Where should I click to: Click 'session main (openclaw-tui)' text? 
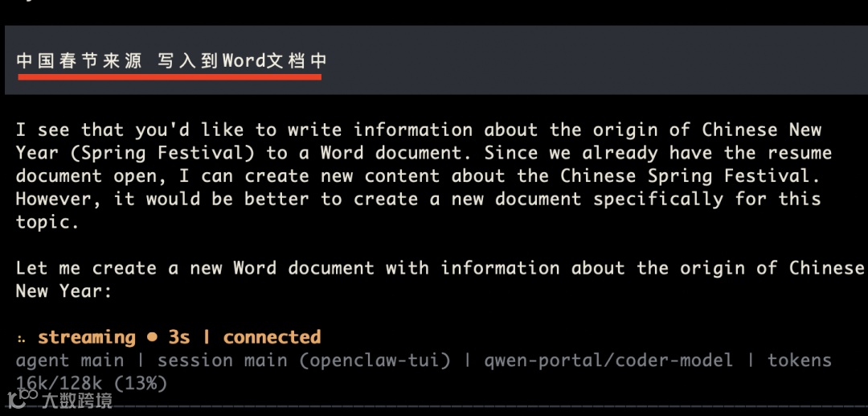point(304,360)
